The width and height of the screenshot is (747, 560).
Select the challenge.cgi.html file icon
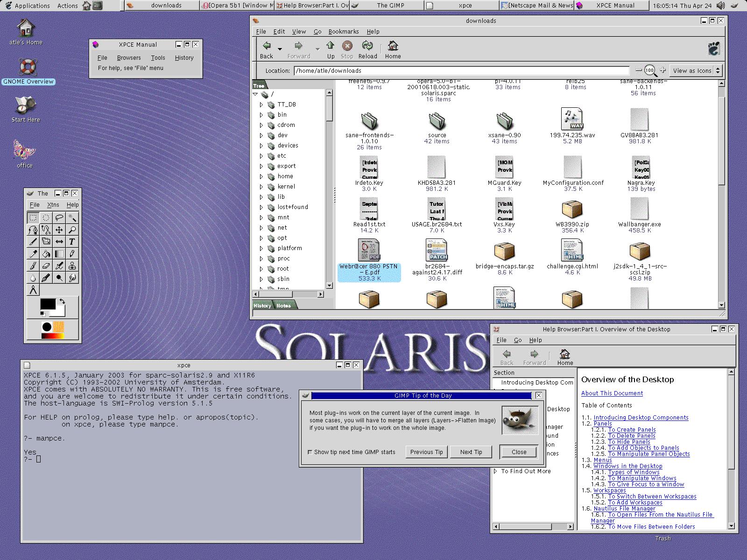pos(572,250)
